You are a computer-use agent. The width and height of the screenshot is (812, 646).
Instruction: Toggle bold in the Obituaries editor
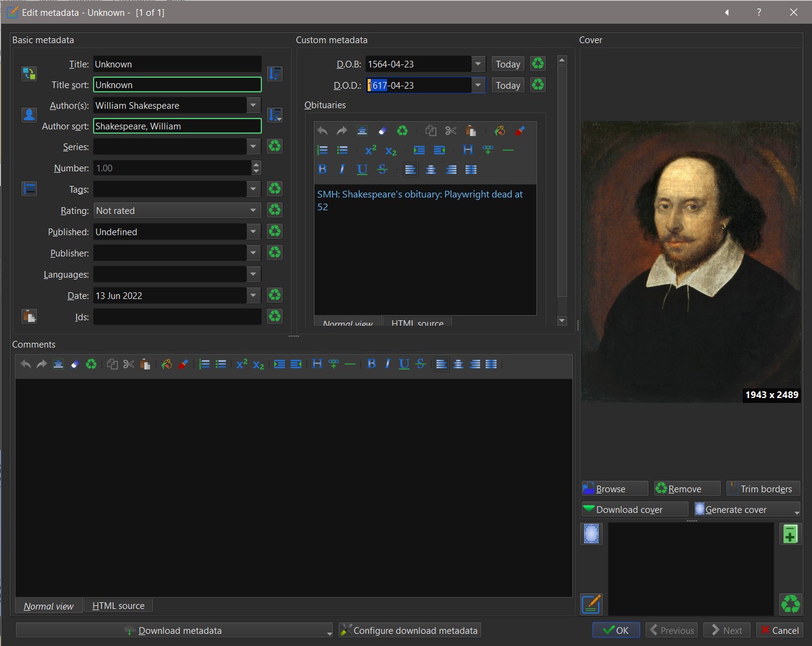323,170
